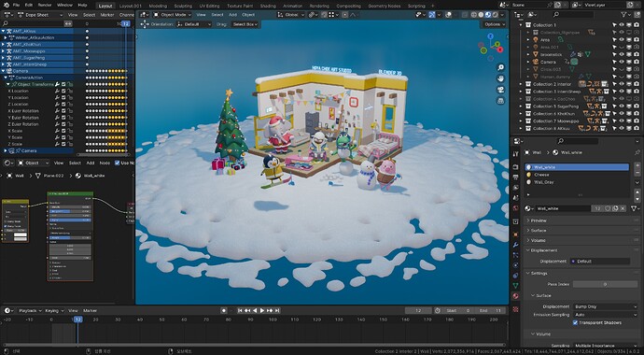Viewport: 644px width, 355px height.
Task: Toggle camera view icon in viewport
Action: coord(500,90)
